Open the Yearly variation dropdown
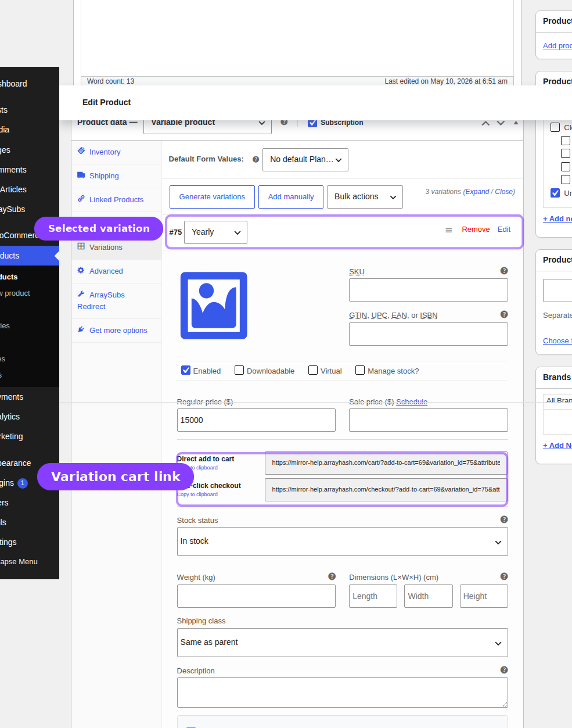572x728 pixels. tap(215, 232)
